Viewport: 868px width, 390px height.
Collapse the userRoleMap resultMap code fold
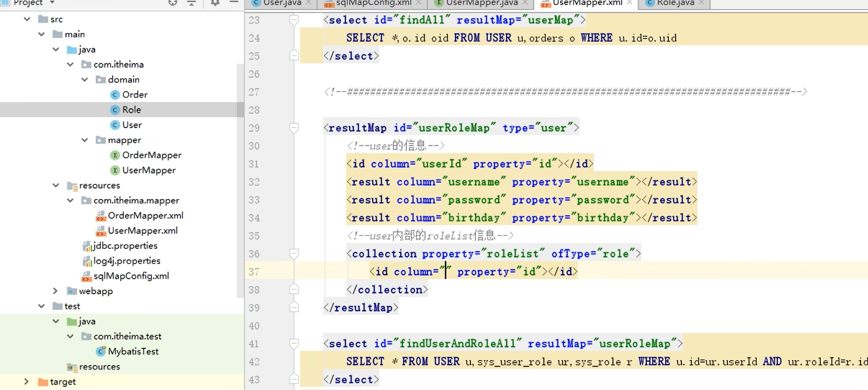click(x=294, y=127)
